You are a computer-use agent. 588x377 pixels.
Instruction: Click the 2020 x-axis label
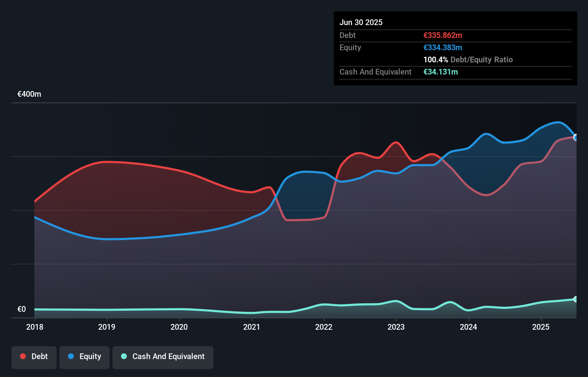coord(179,327)
